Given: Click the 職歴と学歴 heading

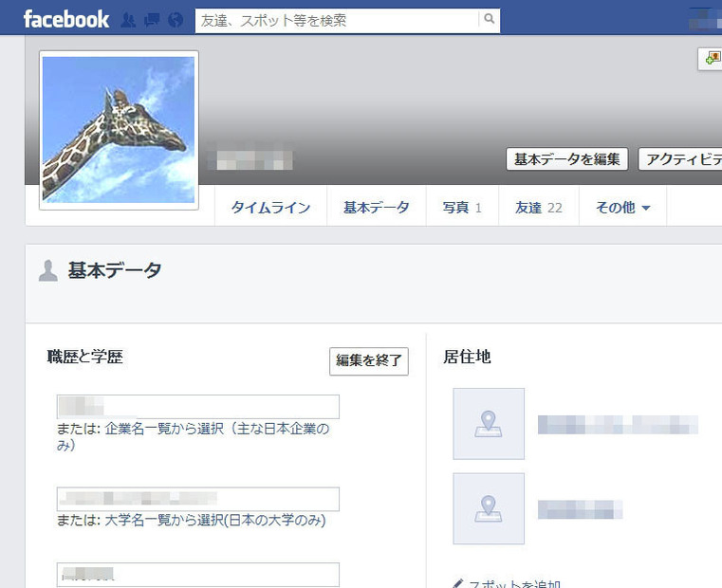Looking at the screenshot, I should pyautogui.click(x=85, y=357).
